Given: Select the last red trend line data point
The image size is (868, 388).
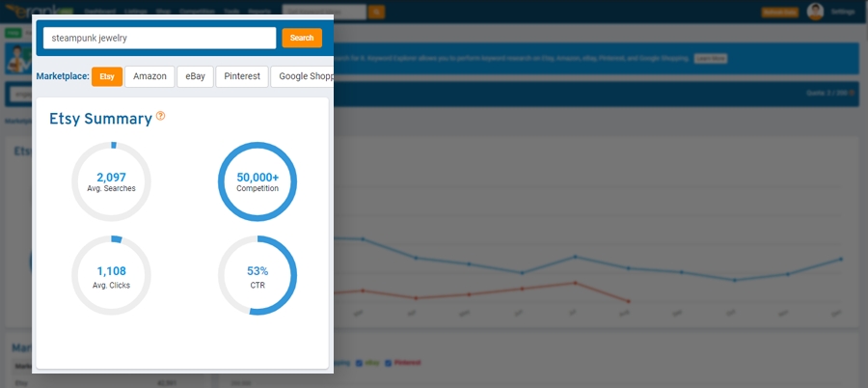Looking at the screenshot, I should tap(628, 301).
